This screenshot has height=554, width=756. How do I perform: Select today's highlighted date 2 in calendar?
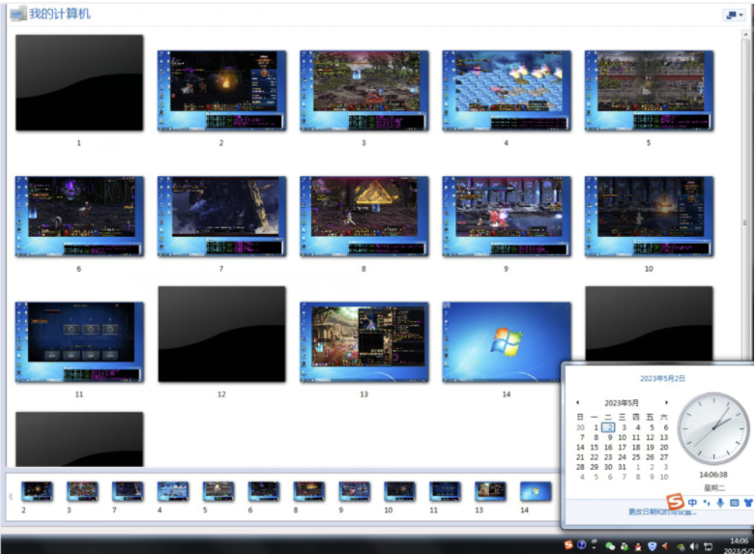(x=609, y=427)
